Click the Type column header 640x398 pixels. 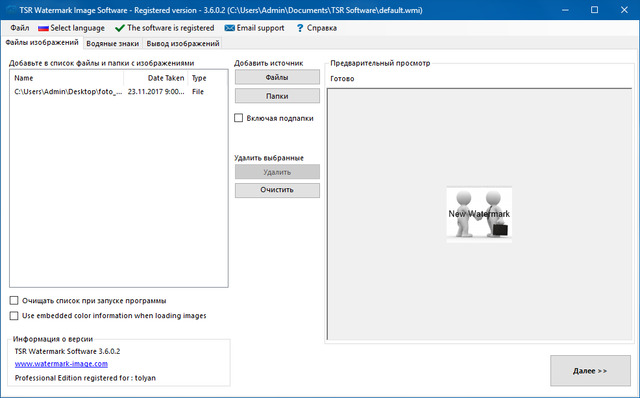click(199, 78)
